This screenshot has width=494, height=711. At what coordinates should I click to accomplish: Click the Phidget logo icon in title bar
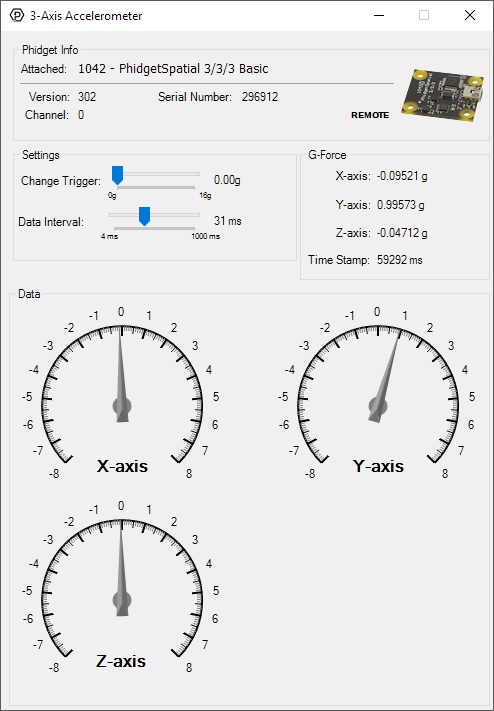click(17, 15)
